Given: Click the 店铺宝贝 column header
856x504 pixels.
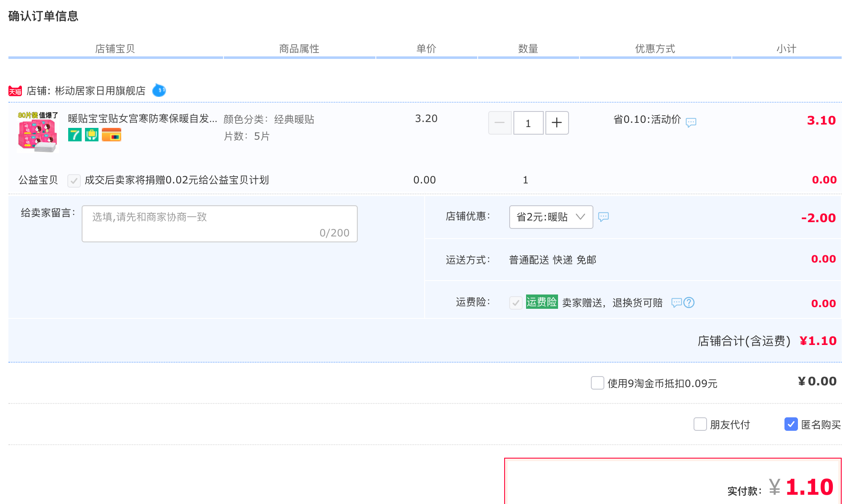Looking at the screenshot, I should click(115, 49).
